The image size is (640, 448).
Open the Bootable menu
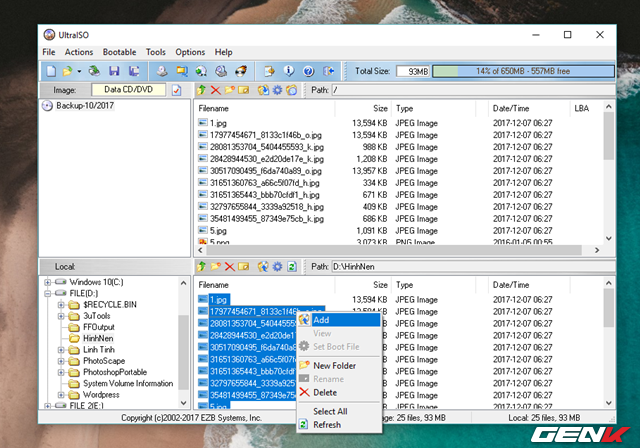tap(119, 52)
